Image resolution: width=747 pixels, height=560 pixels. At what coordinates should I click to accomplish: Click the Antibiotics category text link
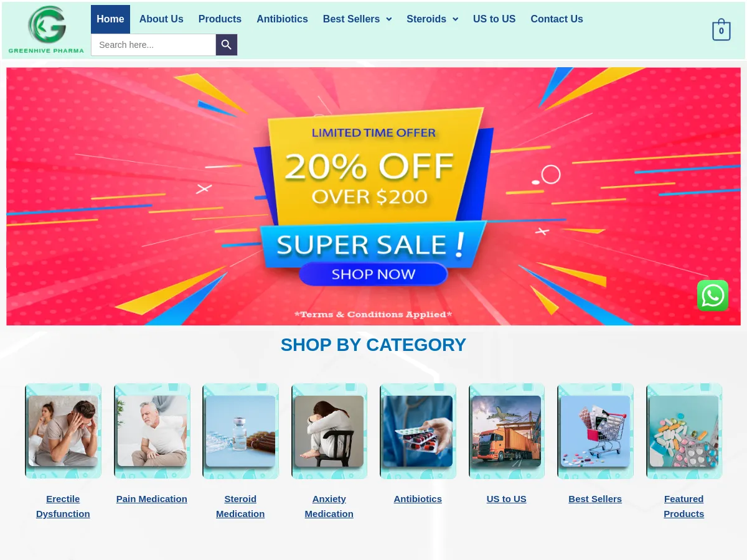click(418, 499)
